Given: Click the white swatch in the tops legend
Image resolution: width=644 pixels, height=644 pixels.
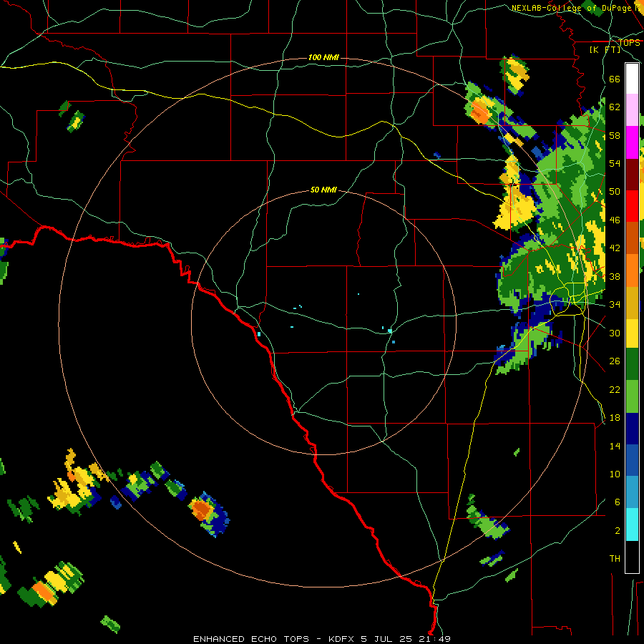Looking at the screenshot, I should pos(632,79).
